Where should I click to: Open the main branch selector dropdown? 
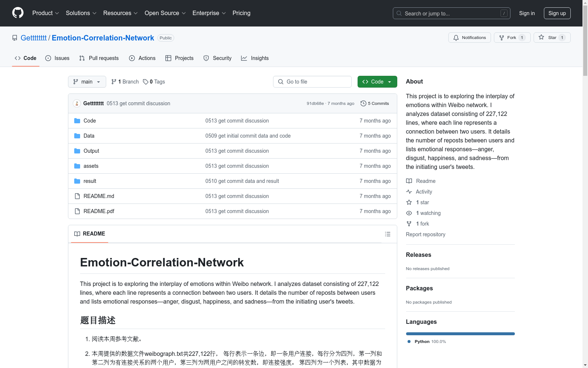(x=87, y=82)
